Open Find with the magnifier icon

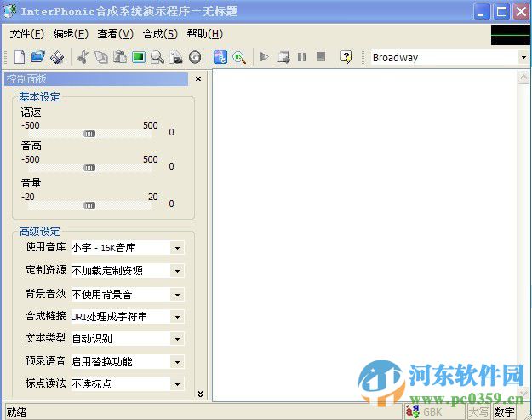(x=157, y=57)
